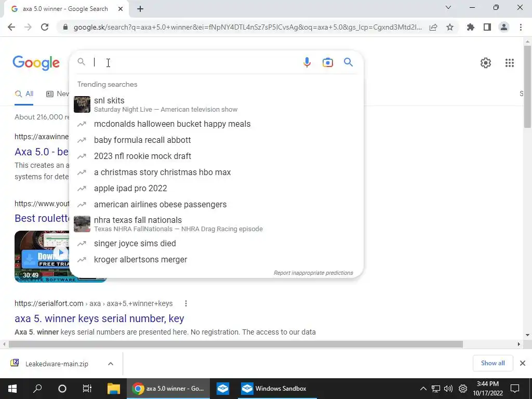Open new tab with plus button
This screenshot has height=399, width=532.
[140, 9]
